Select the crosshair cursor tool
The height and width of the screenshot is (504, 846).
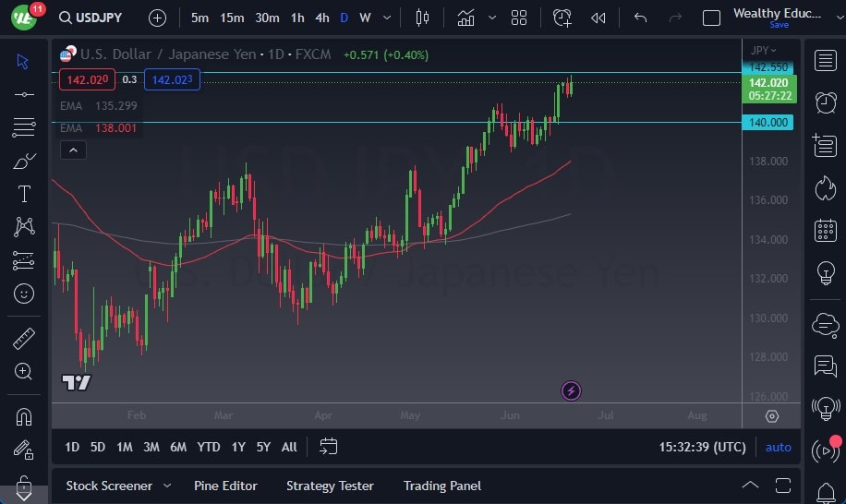pos(24,62)
